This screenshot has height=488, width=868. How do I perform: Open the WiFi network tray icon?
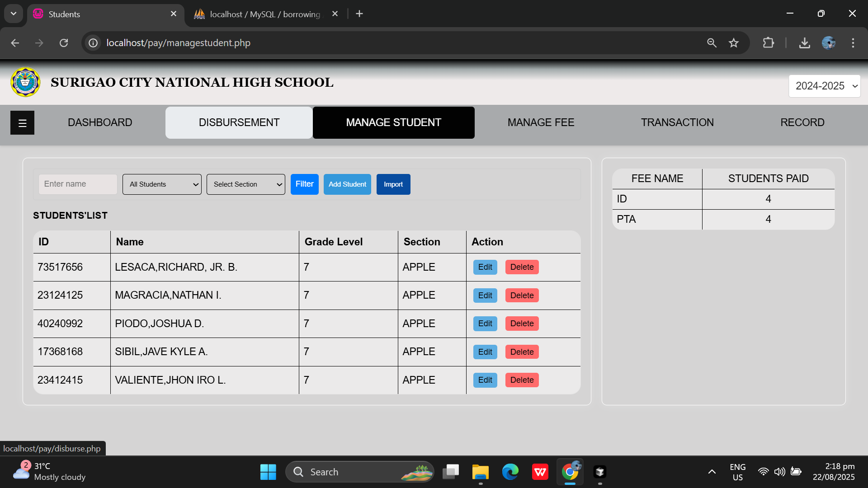tap(763, 471)
